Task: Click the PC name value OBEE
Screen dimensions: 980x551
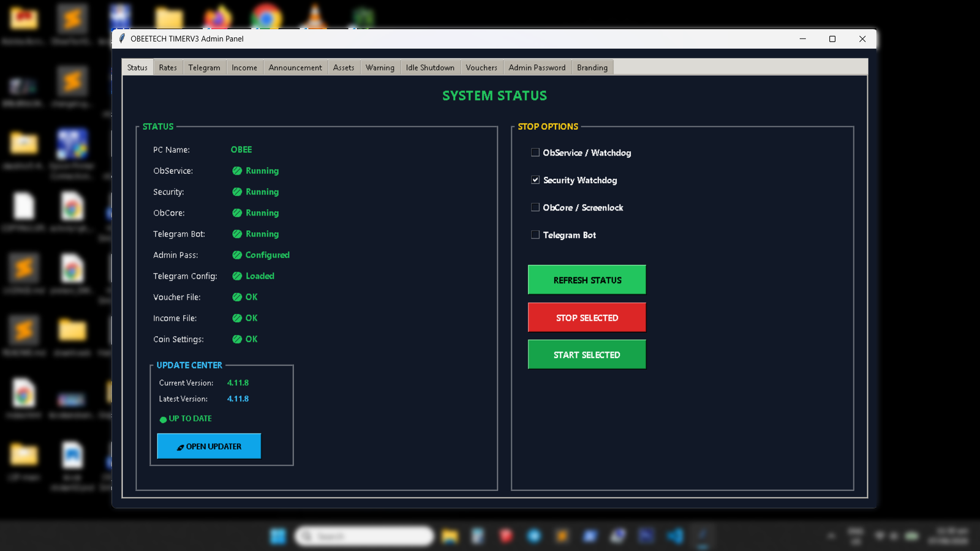Action: pos(241,149)
